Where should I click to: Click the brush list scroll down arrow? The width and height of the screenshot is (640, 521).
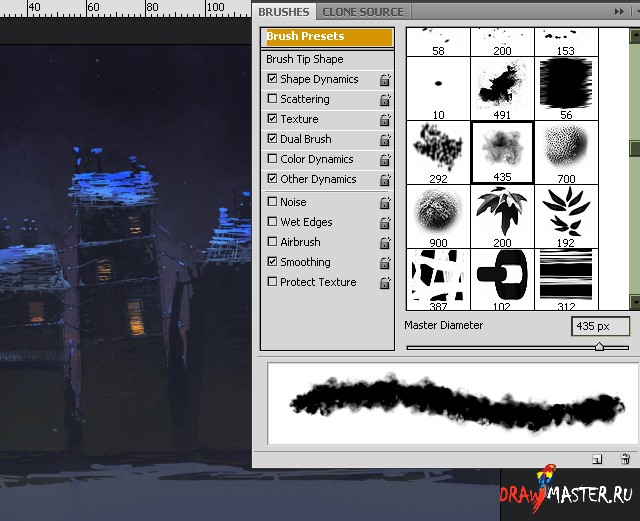[635, 302]
